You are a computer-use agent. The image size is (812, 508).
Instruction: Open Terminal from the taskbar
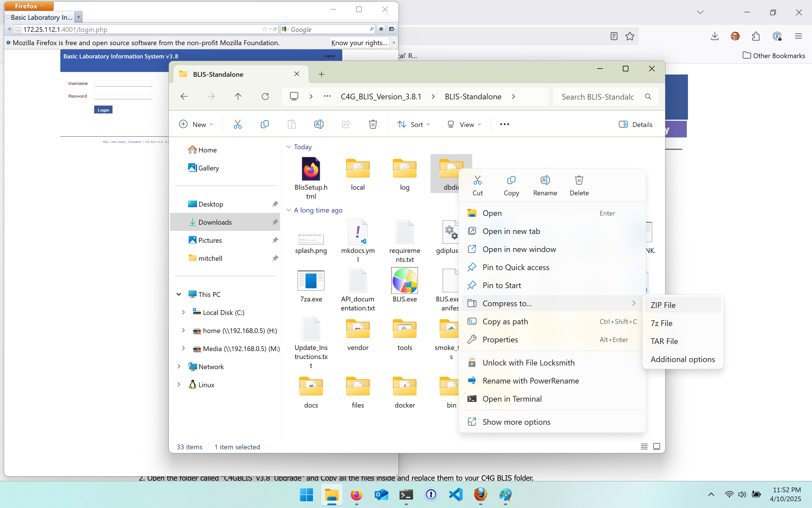406,494
